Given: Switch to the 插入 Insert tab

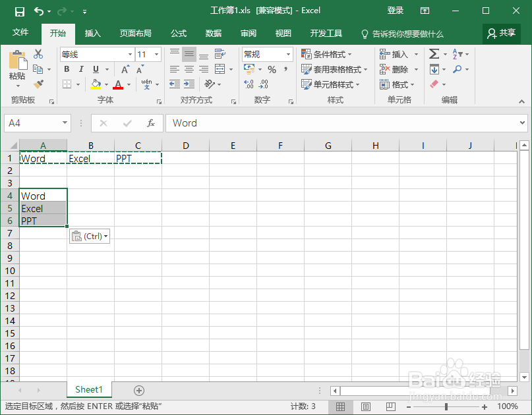Looking at the screenshot, I should 93,33.
